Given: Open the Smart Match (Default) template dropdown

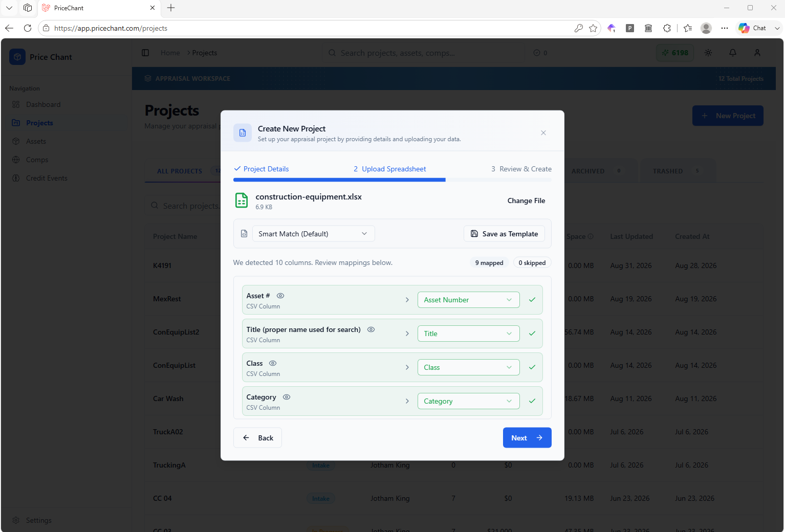Looking at the screenshot, I should 313,234.
